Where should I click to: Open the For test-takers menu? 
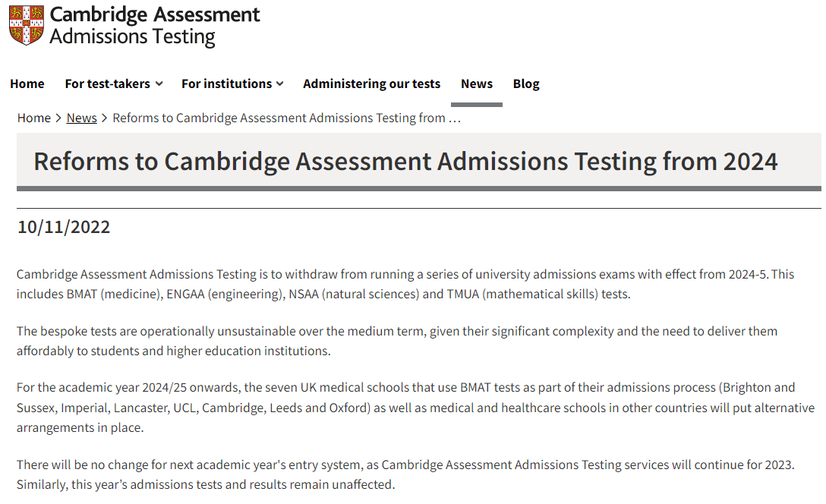108,83
